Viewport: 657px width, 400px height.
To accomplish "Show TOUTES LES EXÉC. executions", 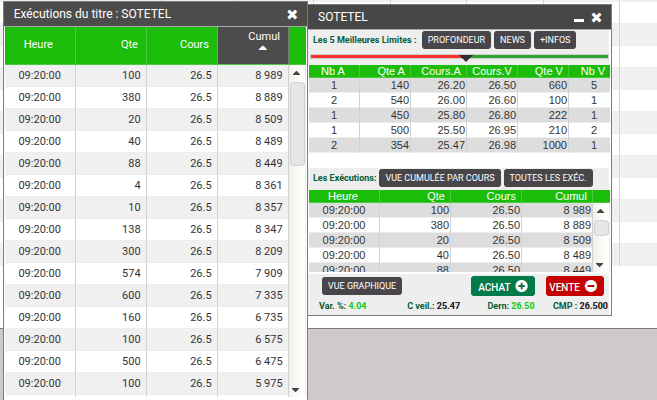I will click(548, 178).
